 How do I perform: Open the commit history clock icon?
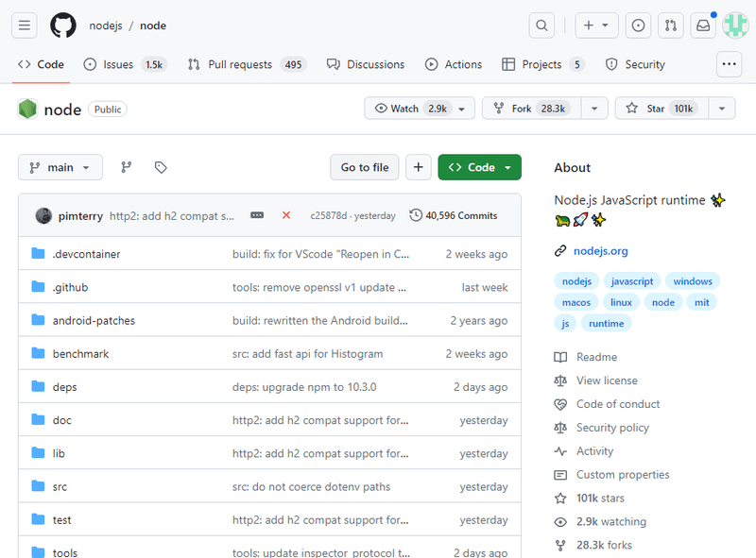pyautogui.click(x=416, y=214)
